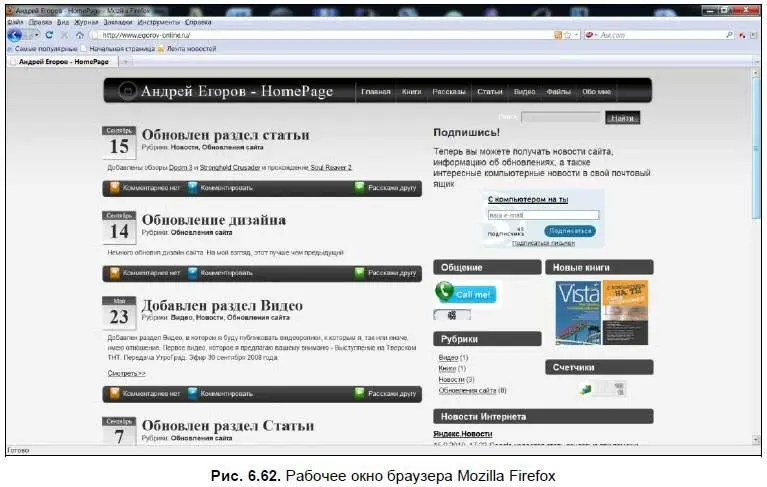Click the browser Back arrow button

pyautogui.click(x=15, y=35)
